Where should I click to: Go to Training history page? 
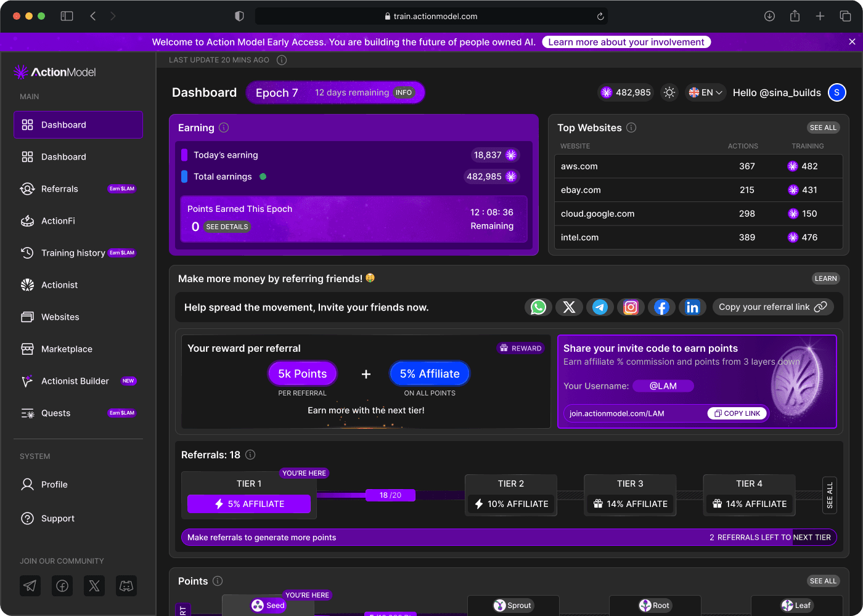click(78, 253)
